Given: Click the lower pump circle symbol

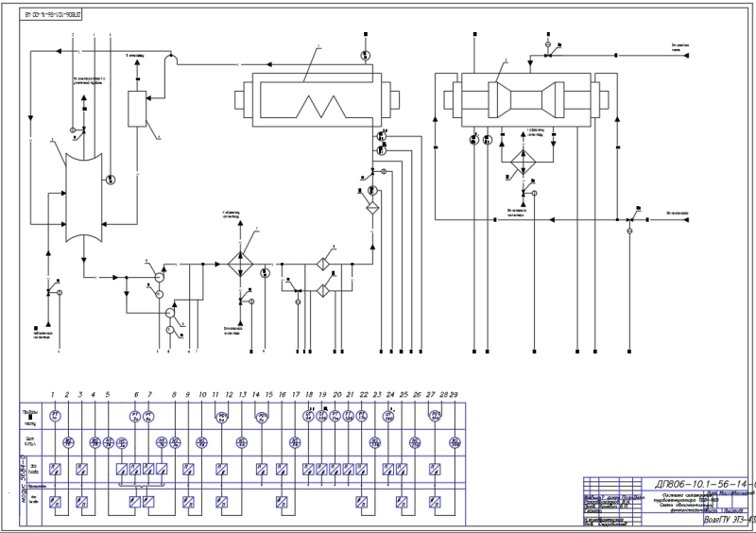Looking at the screenshot, I should click(x=169, y=313).
